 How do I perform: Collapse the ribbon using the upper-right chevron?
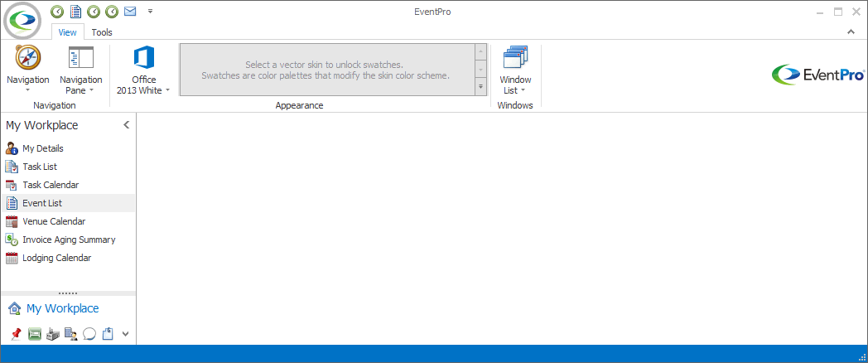click(851, 32)
